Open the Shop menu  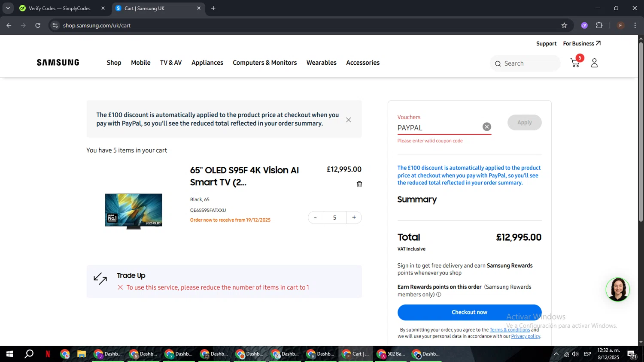114,63
